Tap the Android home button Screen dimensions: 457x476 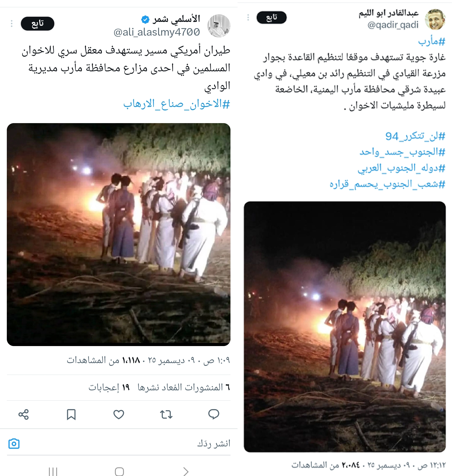pos(119,471)
